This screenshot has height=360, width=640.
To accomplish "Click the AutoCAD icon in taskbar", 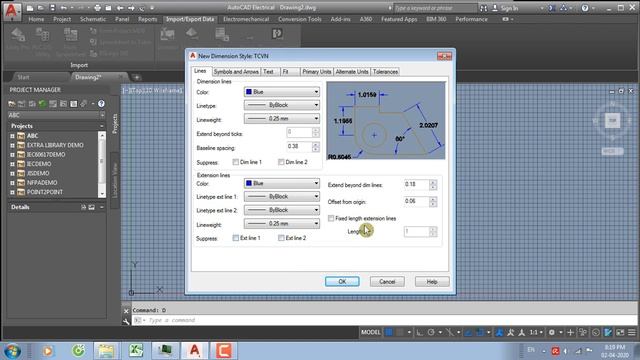I will click(195, 351).
